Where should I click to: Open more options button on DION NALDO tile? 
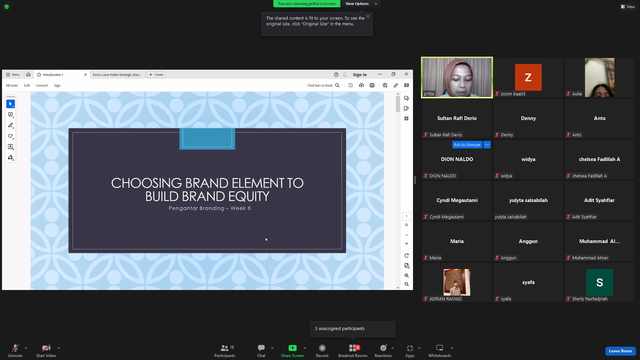[x=487, y=145]
